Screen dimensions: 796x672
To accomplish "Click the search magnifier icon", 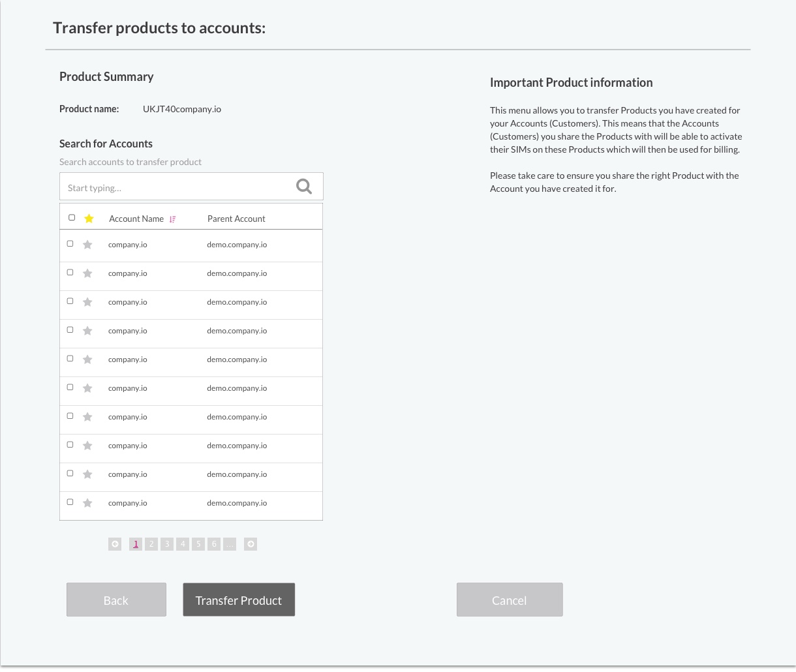I will pyautogui.click(x=304, y=187).
